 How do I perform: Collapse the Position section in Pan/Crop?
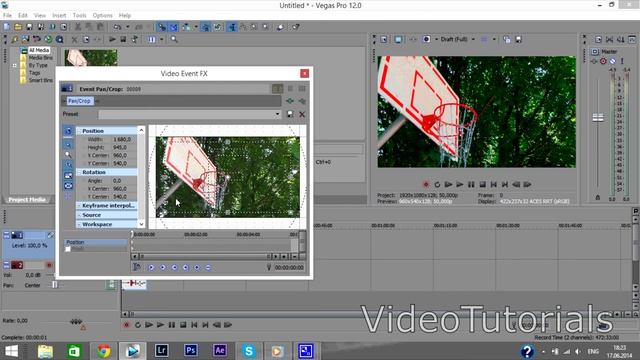(79, 131)
